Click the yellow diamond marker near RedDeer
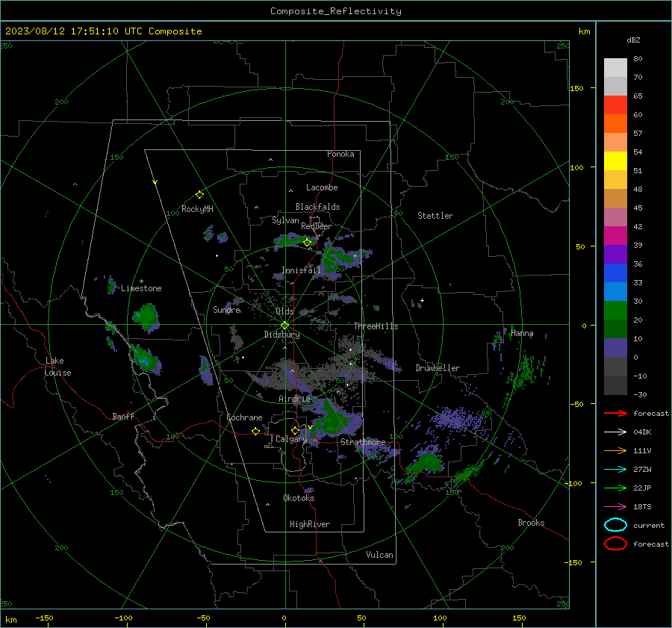This screenshot has height=628, width=672. tap(307, 242)
